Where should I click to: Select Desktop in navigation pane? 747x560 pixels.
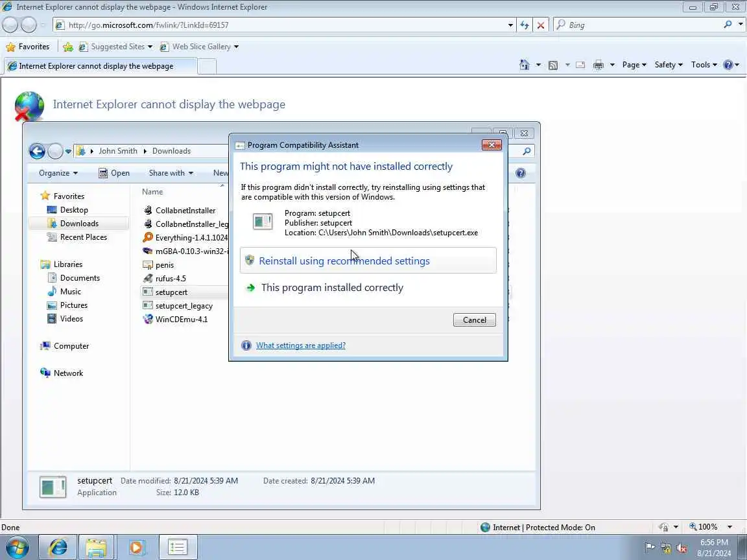click(74, 210)
